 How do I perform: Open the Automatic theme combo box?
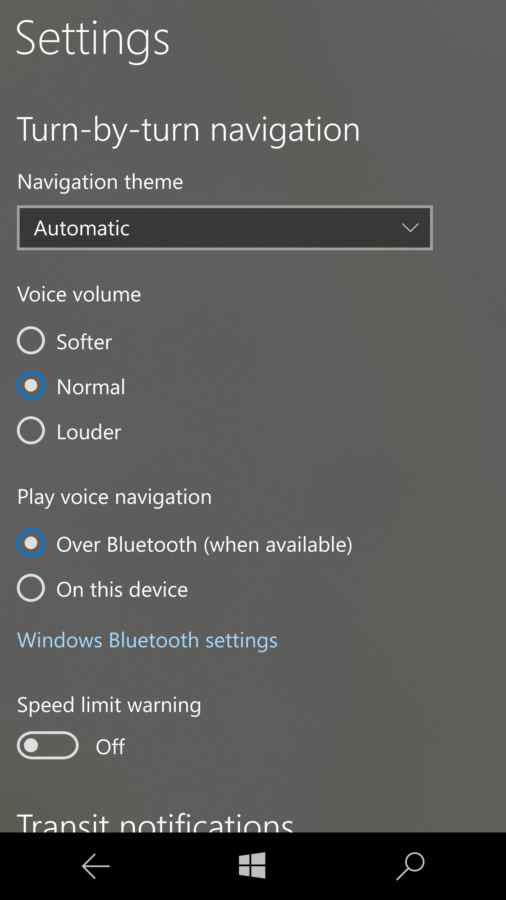pos(225,228)
